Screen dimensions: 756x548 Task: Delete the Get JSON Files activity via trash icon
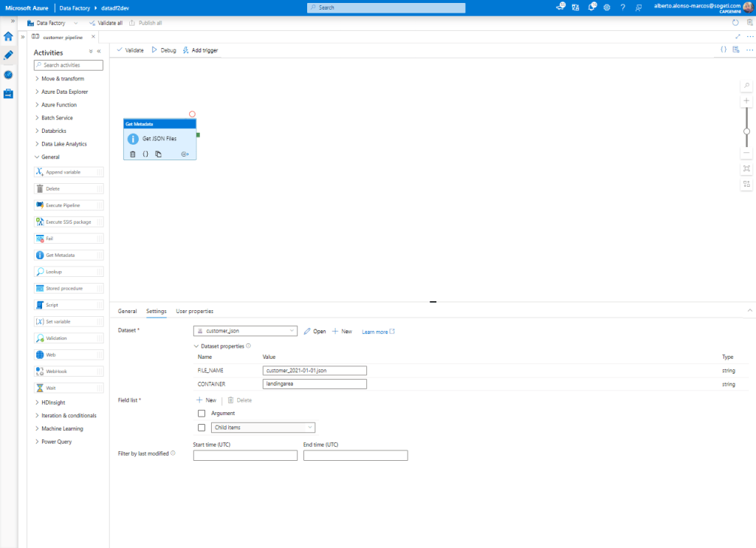pyautogui.click(x=133, y=154)
